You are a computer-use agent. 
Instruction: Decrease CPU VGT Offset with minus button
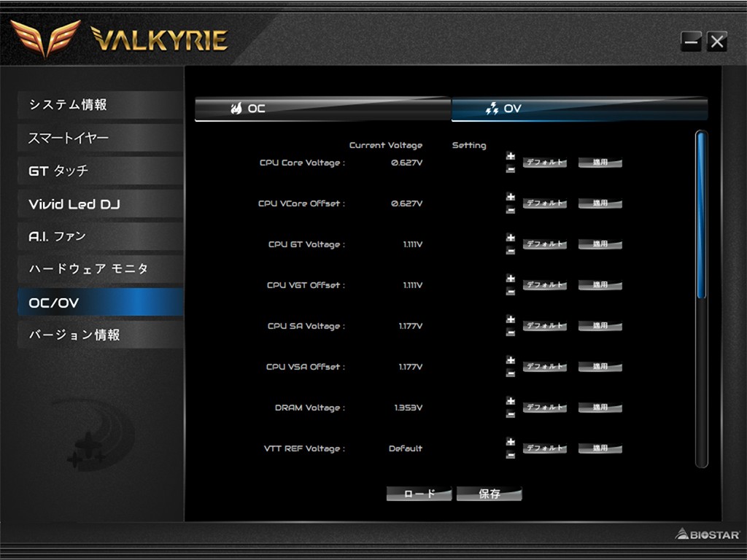[510, 292]
